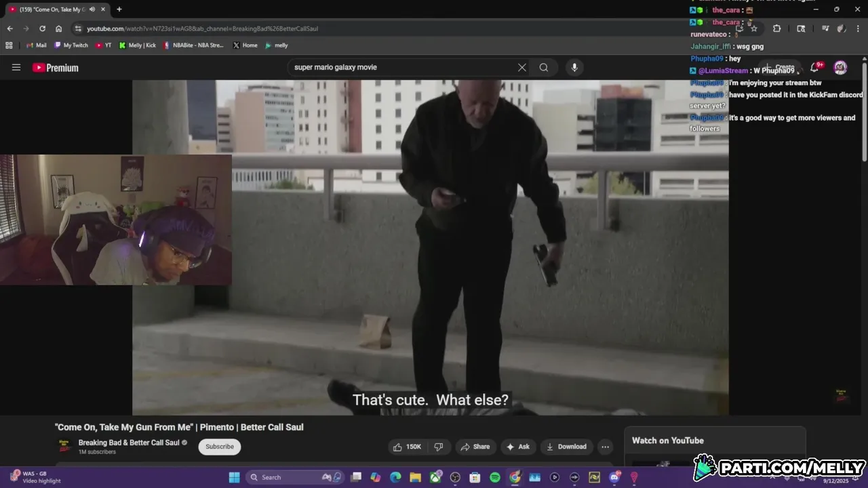
Task: Open the X Home bookmark
Action: [245, 45]
